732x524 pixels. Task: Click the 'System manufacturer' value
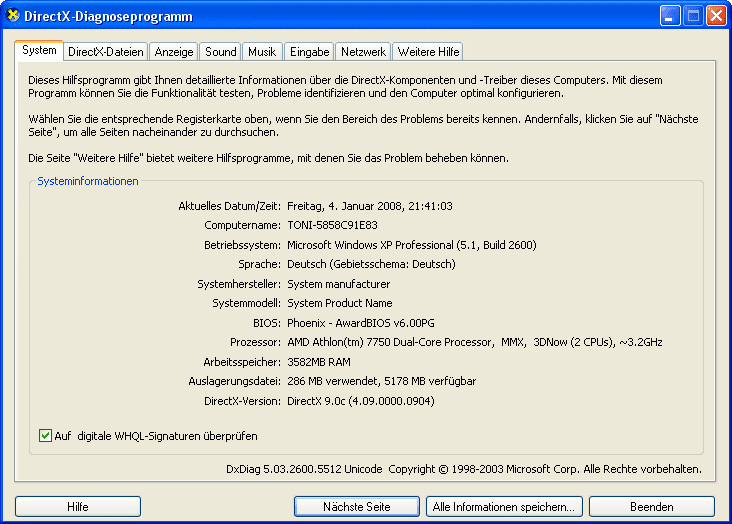coord(338,284)
